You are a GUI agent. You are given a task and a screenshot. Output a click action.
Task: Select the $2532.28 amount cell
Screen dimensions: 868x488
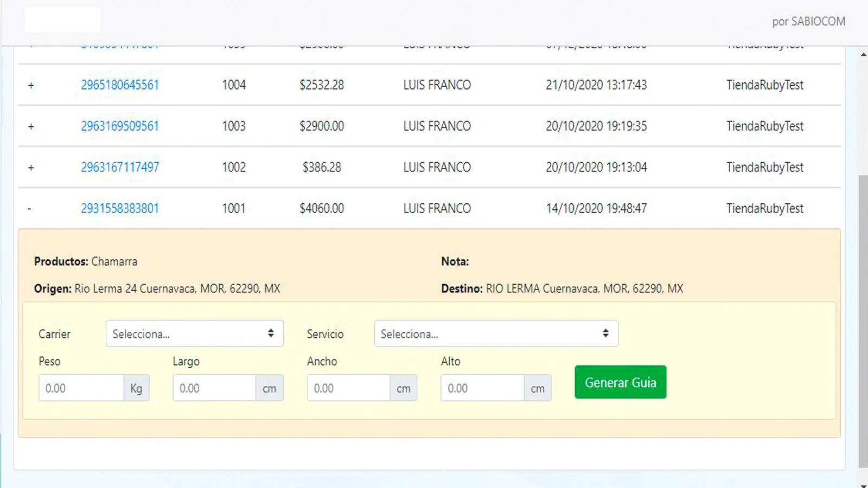pos(322,85)
